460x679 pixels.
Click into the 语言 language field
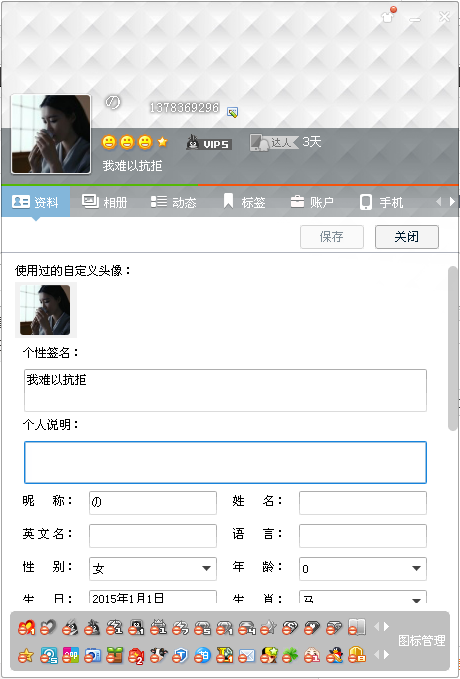click(363, 535)
